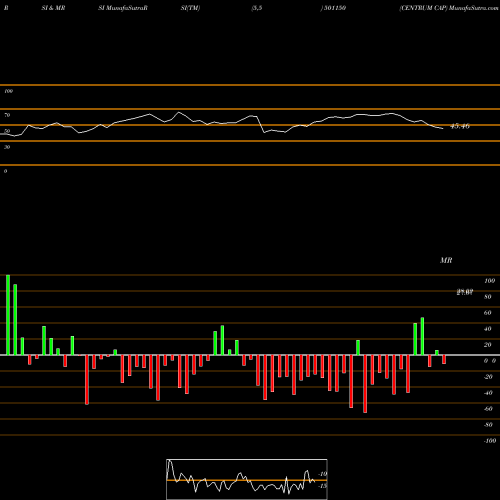The width and height of the screenshot is (500, 500).
Task: Click the 40 label on the MR axis
Action: (x=487, y=329)
